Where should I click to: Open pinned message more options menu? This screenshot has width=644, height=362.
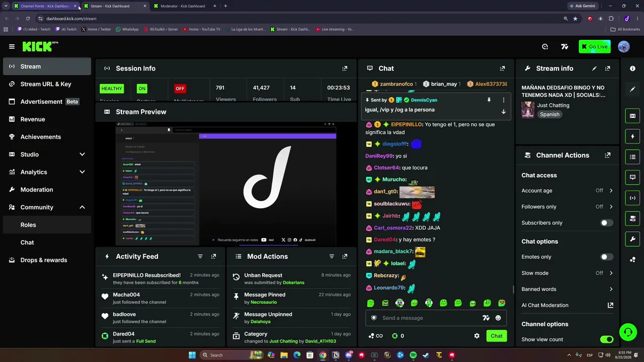[503, 100]
